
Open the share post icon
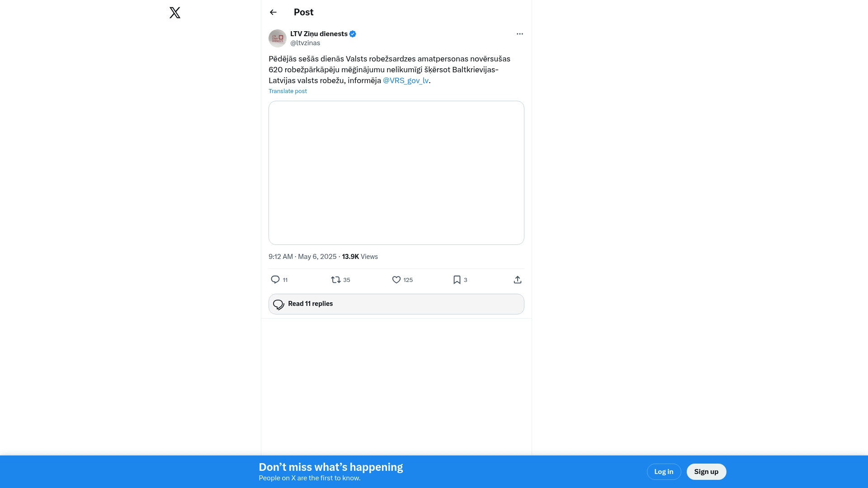tap(518, 280)
